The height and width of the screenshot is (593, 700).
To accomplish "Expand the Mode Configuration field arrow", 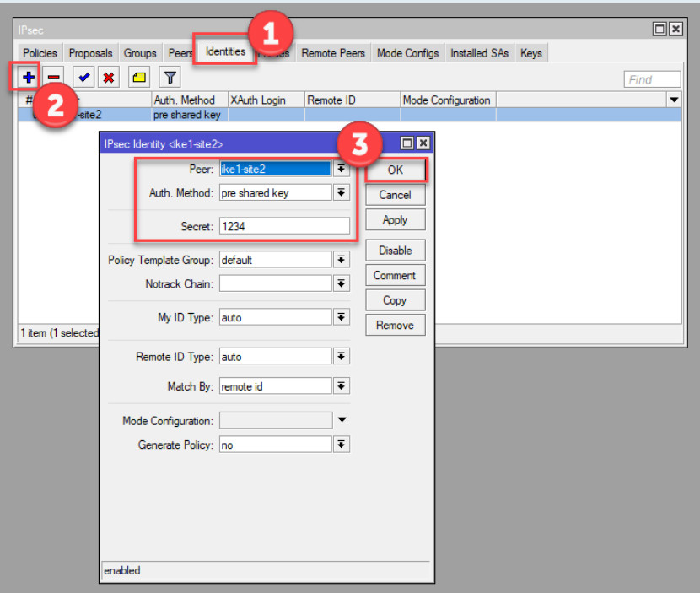I will (x=342, y=420).
